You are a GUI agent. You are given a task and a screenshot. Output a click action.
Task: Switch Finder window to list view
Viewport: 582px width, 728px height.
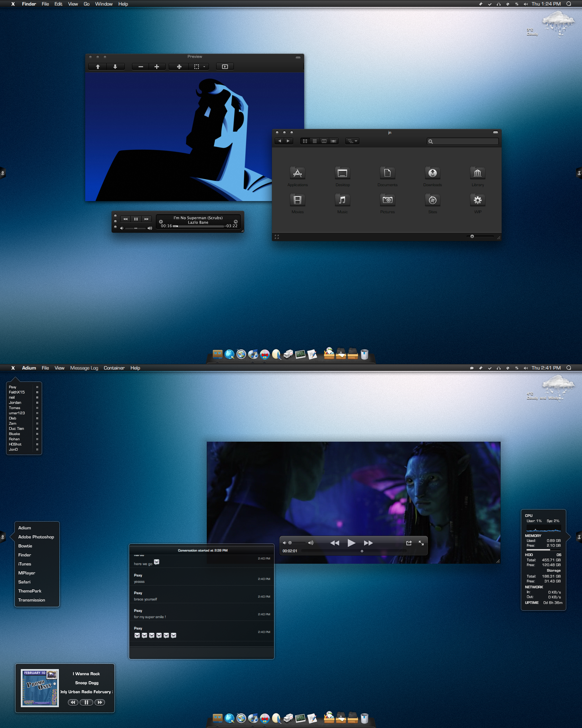(x=315, y=141)
